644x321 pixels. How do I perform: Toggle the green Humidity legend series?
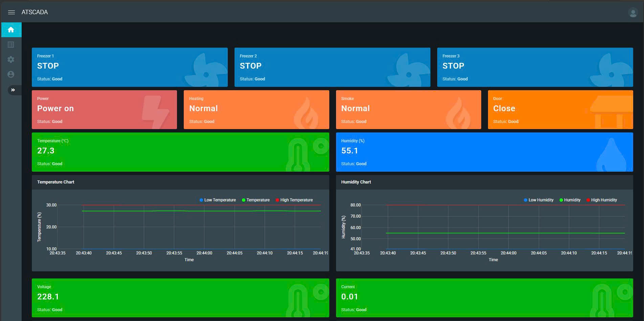[570, 200]
